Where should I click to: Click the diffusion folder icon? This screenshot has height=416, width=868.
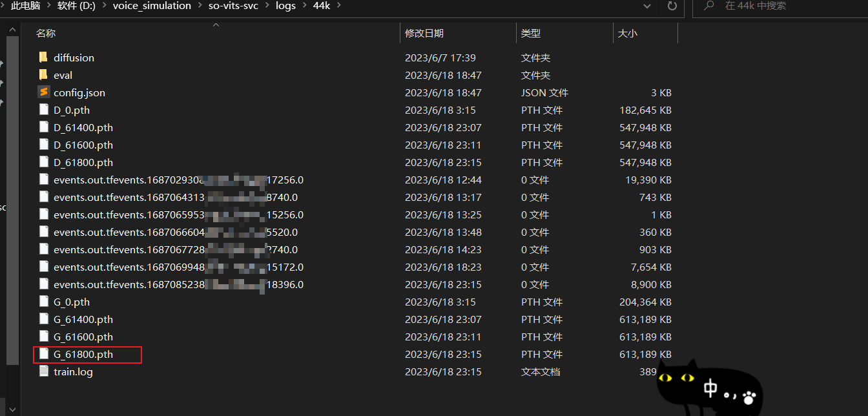click(x=43, y=57)
